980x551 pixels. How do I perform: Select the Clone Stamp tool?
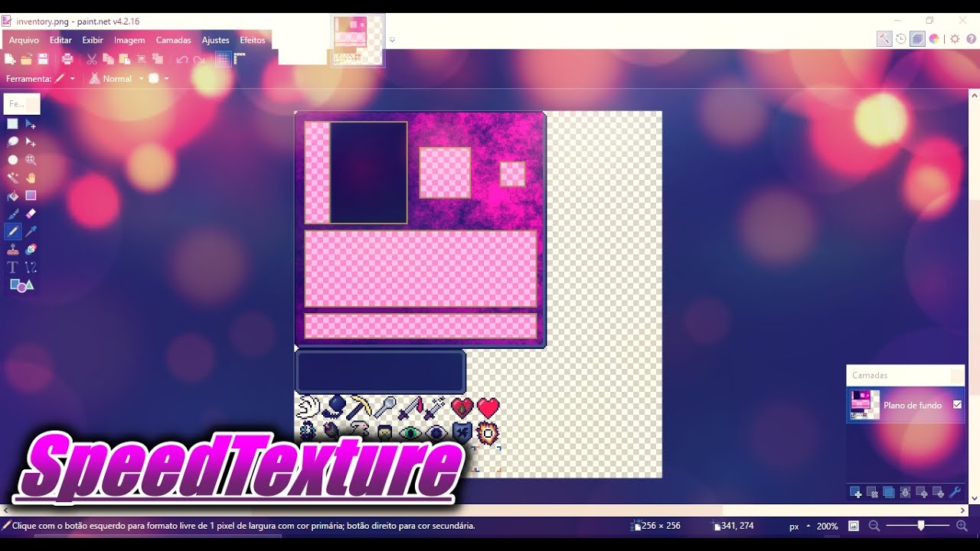(13, 249)
